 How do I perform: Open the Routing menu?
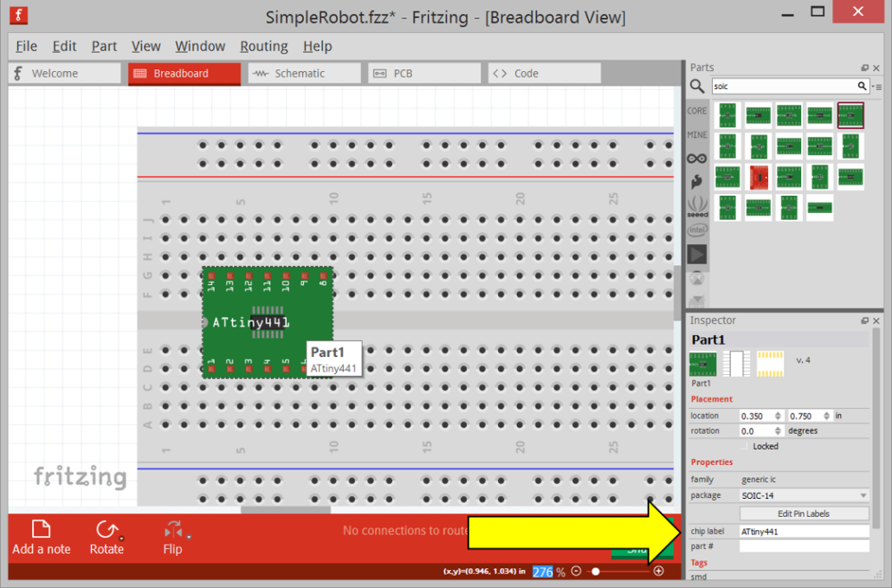[264, 46]
